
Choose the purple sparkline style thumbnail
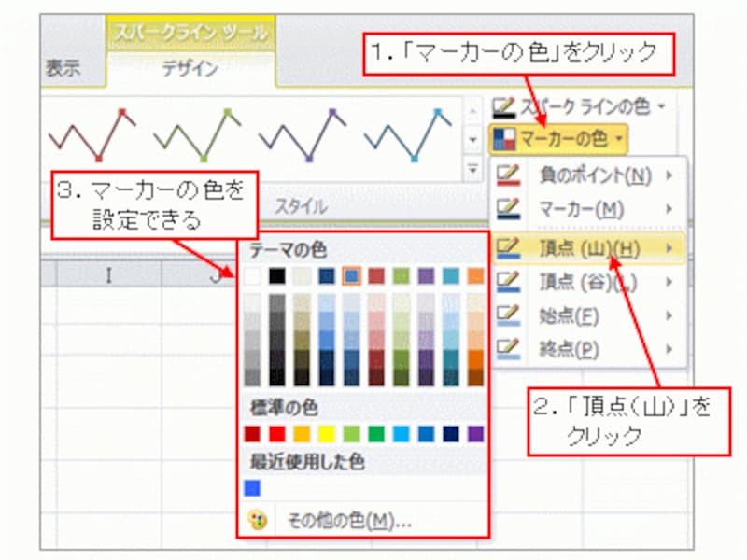(303, 135)
